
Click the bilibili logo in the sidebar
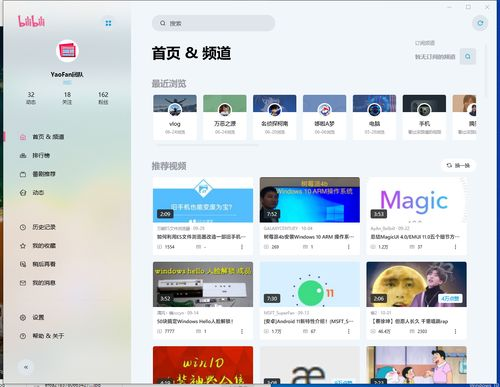pos(32,22)
